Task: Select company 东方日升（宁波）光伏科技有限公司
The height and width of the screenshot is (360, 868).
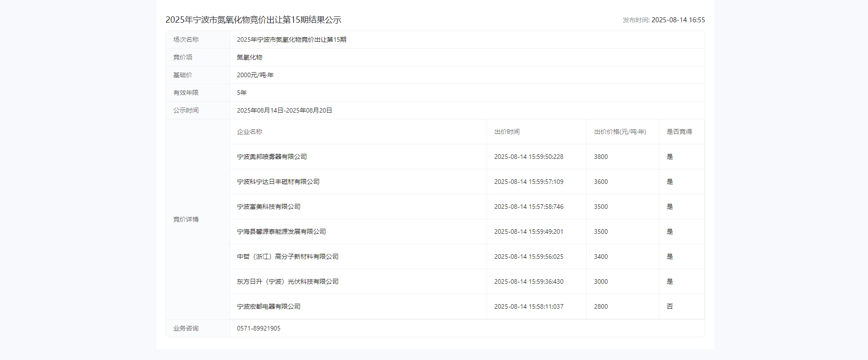Action: coord(288,281)
